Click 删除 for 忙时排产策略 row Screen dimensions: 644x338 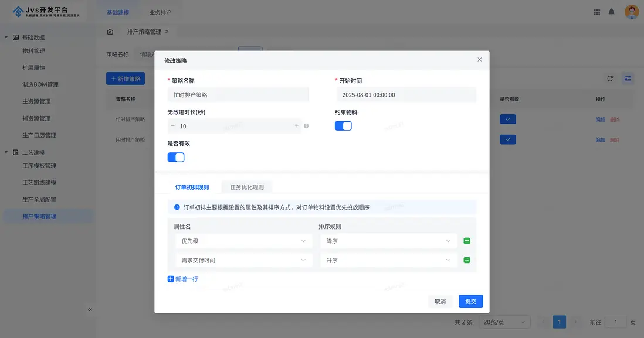[x=615, y=120]
